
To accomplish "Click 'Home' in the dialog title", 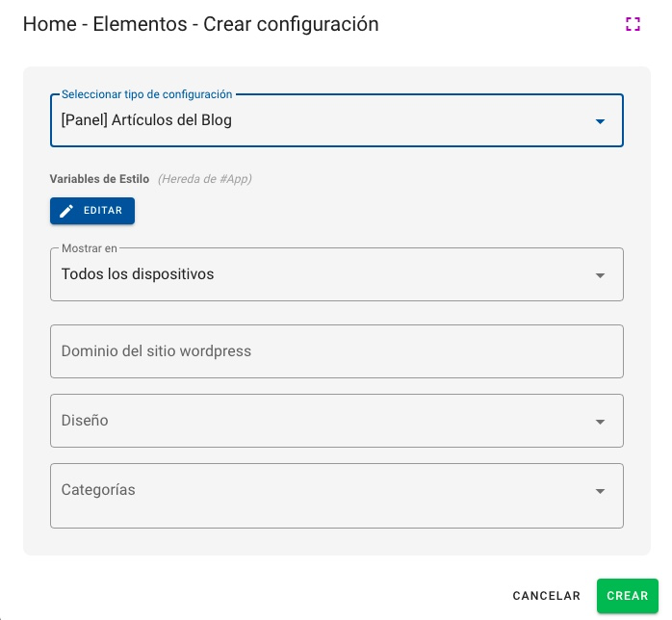I will 47,24.
